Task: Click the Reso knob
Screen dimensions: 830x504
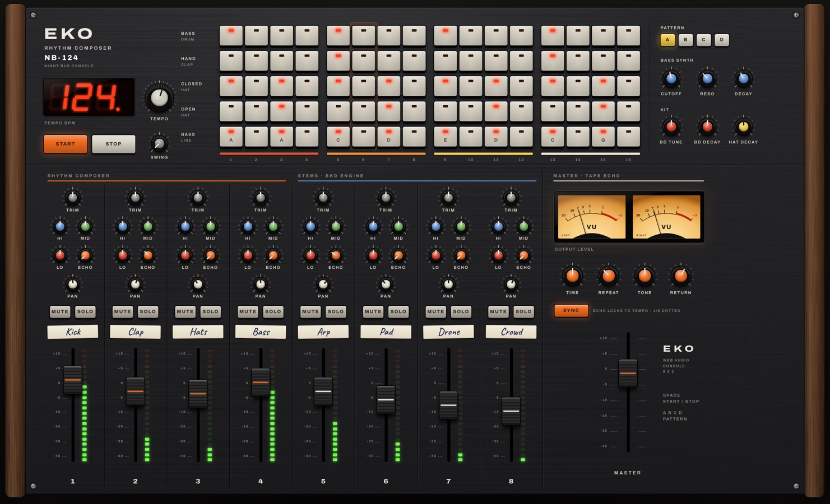Action: (707, 79)
